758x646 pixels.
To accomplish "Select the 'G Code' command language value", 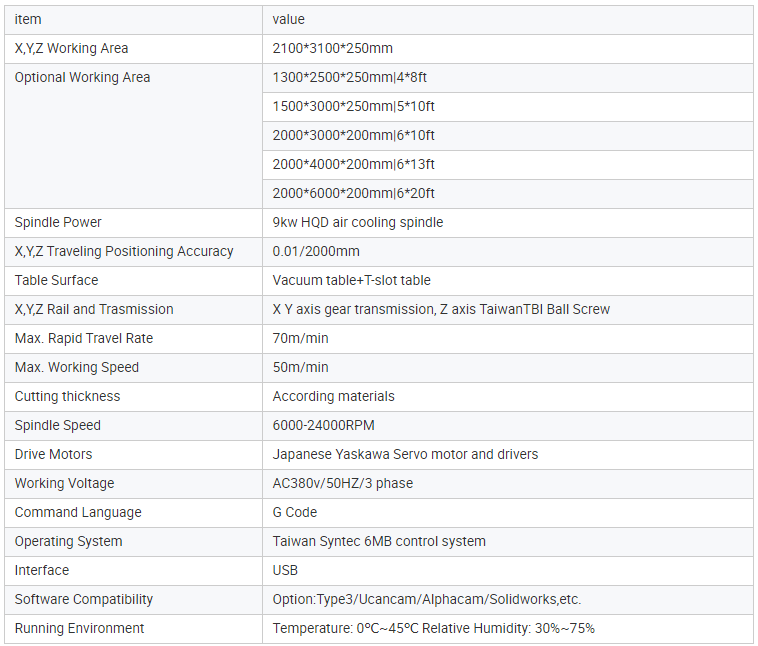I will point(295,512).
